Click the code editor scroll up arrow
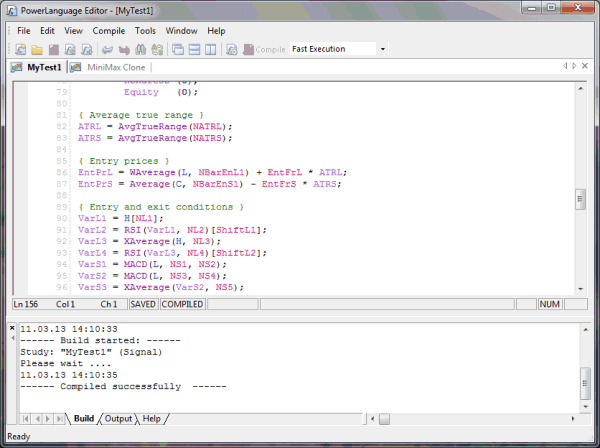The height and width of the screenshot is (448, 600). point(580,89)
